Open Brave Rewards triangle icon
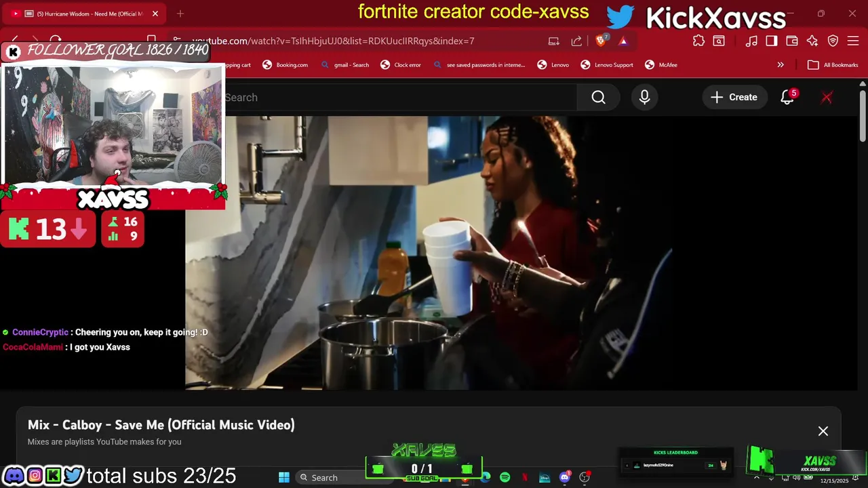The height and width of the screenshot is (488, 868). [x=623, y=41]
